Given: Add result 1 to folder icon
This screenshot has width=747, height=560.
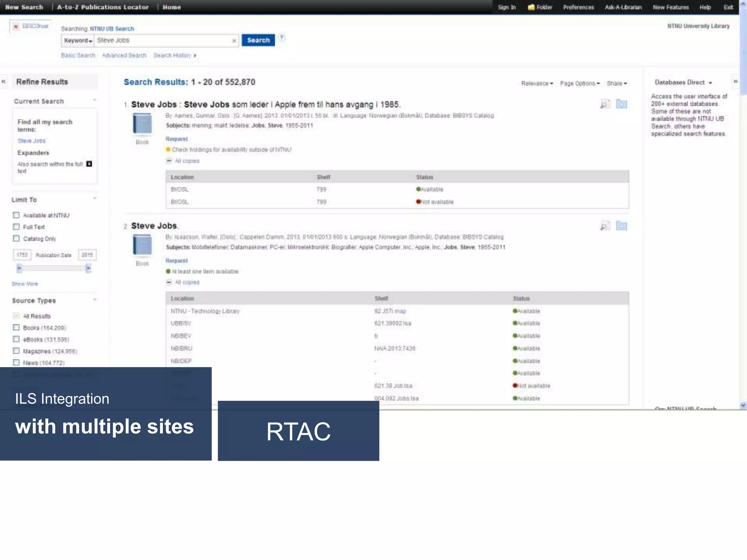Looking at the screenshot, I should [622, 104].
